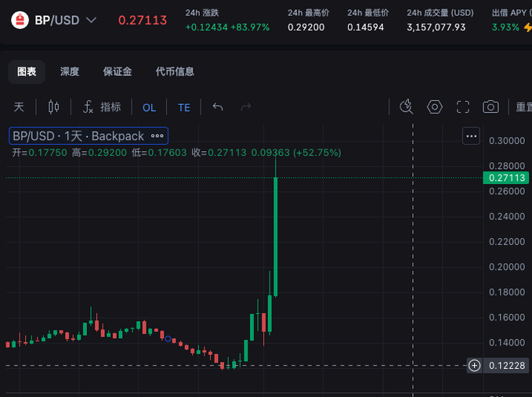Screen dimensions: 532x397
Task: Click the 24h volume 3,157,077.93
Action: [x=436, y=27]
